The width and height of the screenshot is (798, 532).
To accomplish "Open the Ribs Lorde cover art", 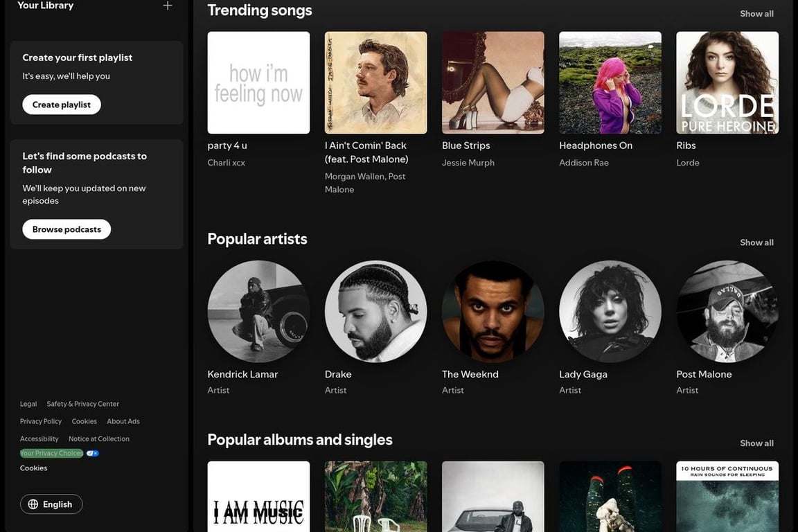I will (727, 82).
